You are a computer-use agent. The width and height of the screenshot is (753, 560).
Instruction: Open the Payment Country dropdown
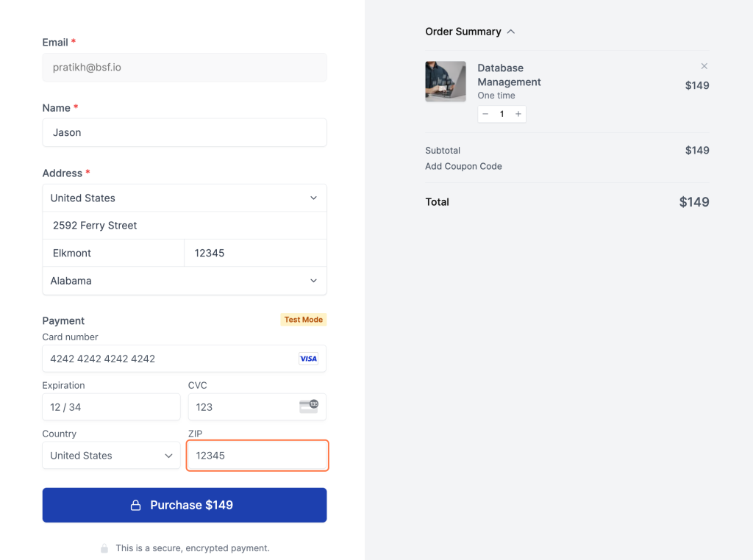click(x=111, y=456)
